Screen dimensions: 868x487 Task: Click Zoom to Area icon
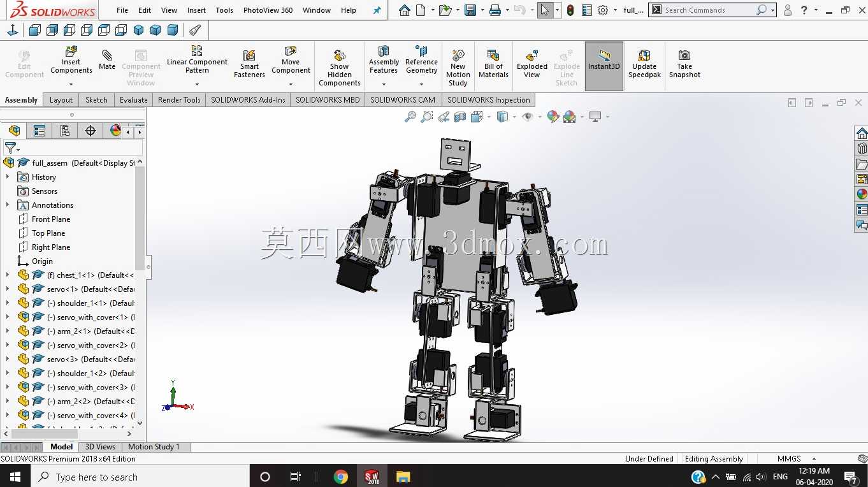427,117
